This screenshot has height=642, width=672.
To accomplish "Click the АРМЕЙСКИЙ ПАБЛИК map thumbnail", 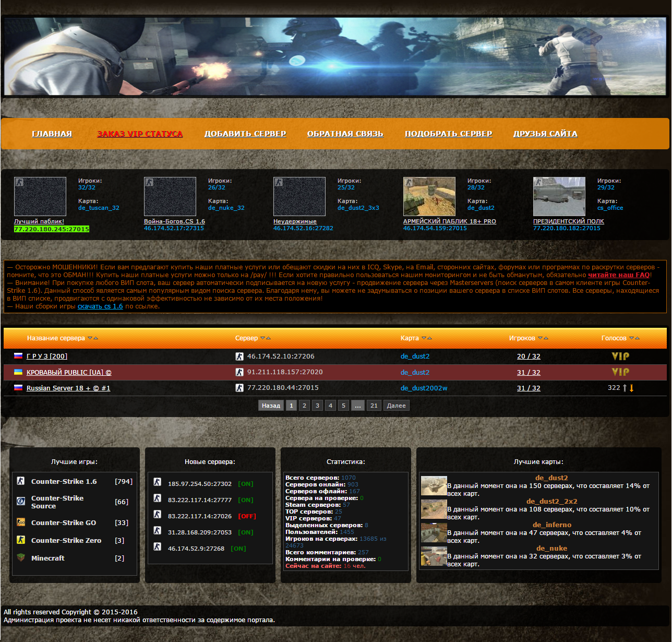I will 429,196.
